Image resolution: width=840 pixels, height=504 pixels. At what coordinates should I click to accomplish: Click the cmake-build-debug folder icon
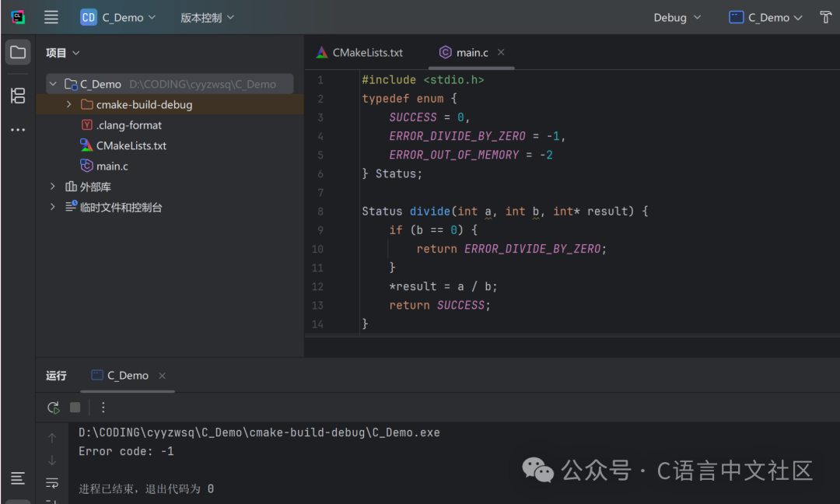87,104
